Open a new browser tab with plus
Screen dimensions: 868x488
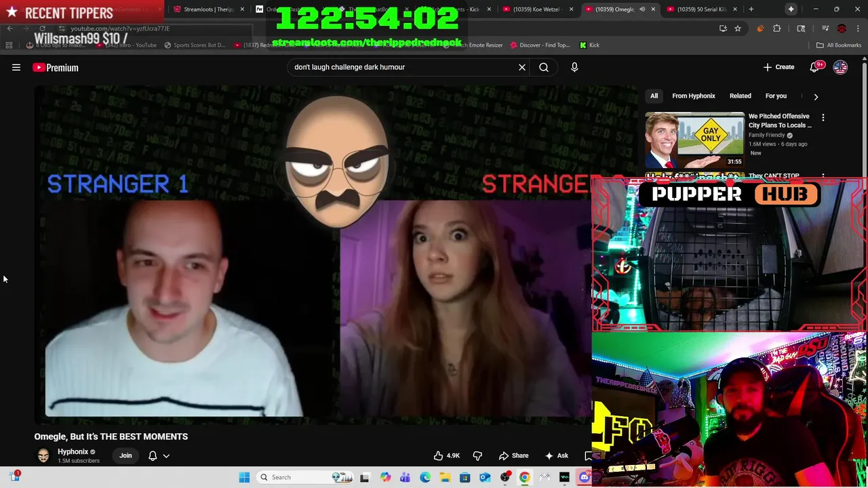coord(751,9)
